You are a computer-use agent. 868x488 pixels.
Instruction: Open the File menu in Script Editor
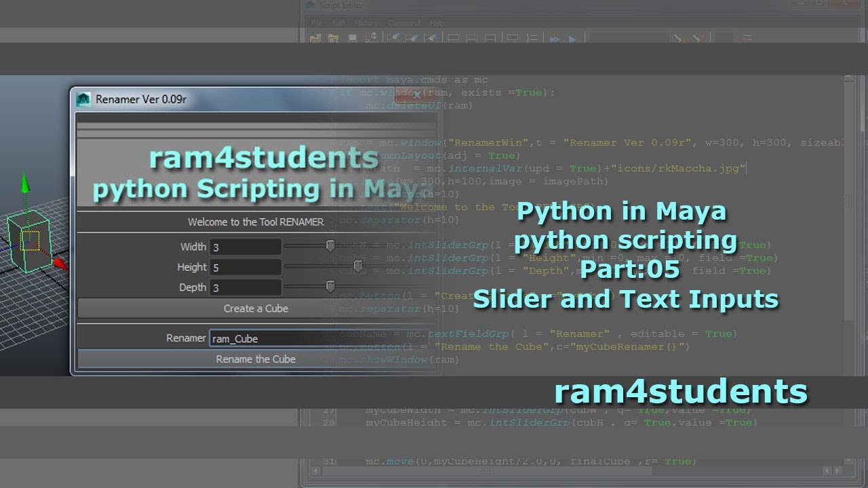point(317,23)
